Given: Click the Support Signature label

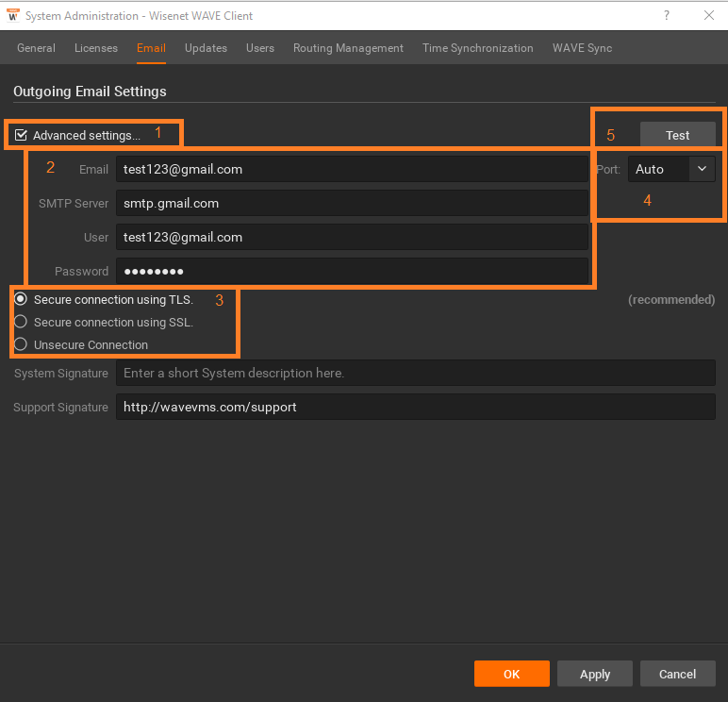Looking at the screenshot, I should (60, 408).
